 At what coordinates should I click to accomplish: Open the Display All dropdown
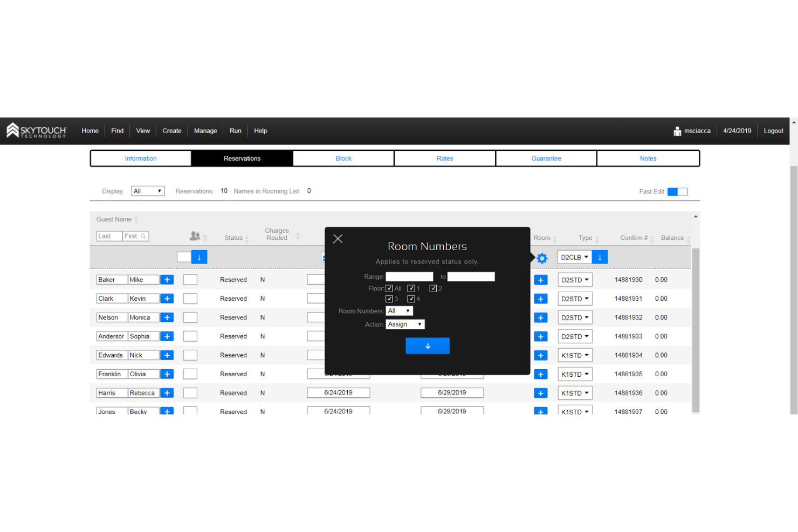coord(148,191)
